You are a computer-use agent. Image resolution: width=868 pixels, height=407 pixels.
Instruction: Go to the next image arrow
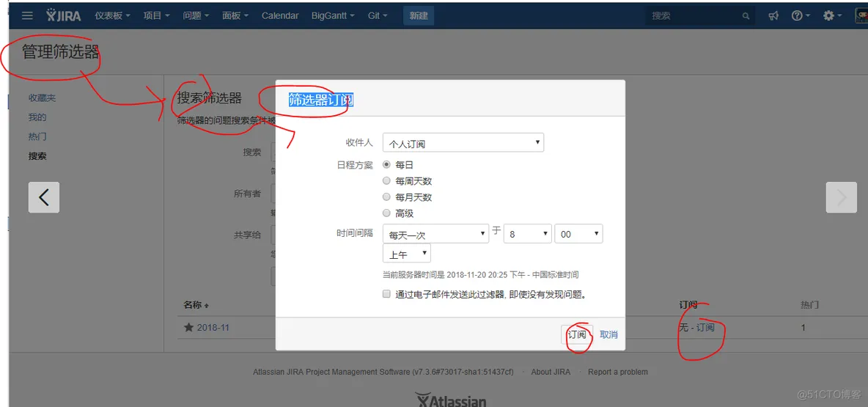click(x=842, y=197)
